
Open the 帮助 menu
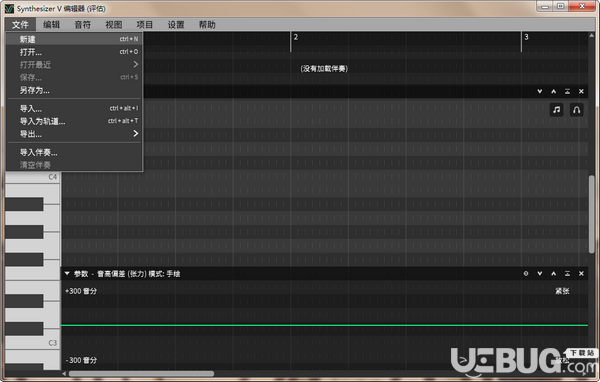(207, 24)
